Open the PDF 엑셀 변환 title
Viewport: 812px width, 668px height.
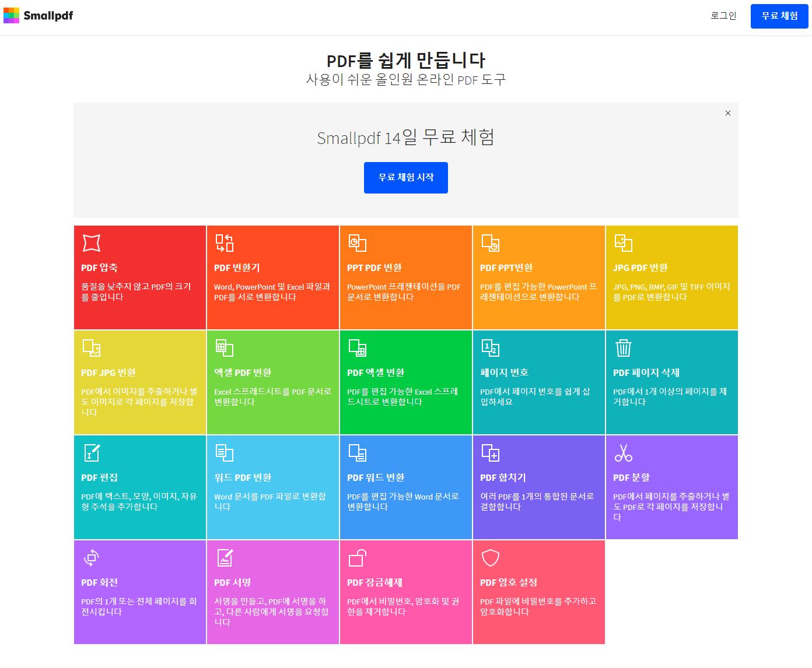(x=376, y=372)
